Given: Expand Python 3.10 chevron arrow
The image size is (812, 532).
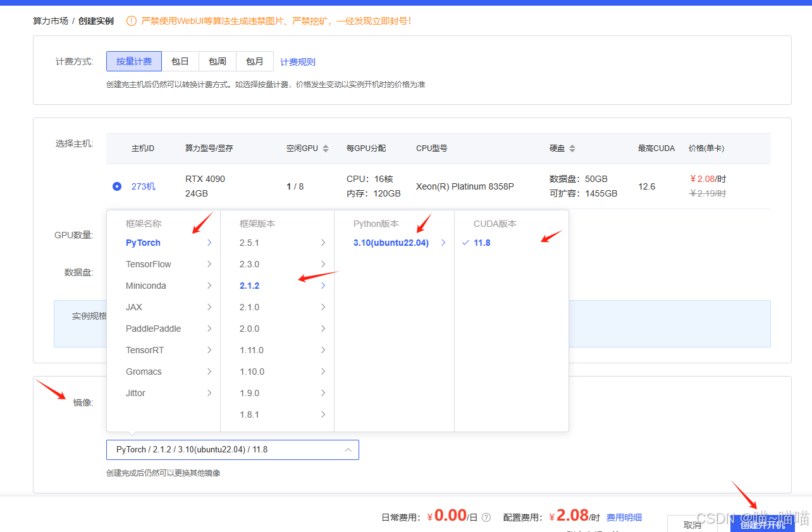Looking at the screenshot, I should (x=443, y=243).
